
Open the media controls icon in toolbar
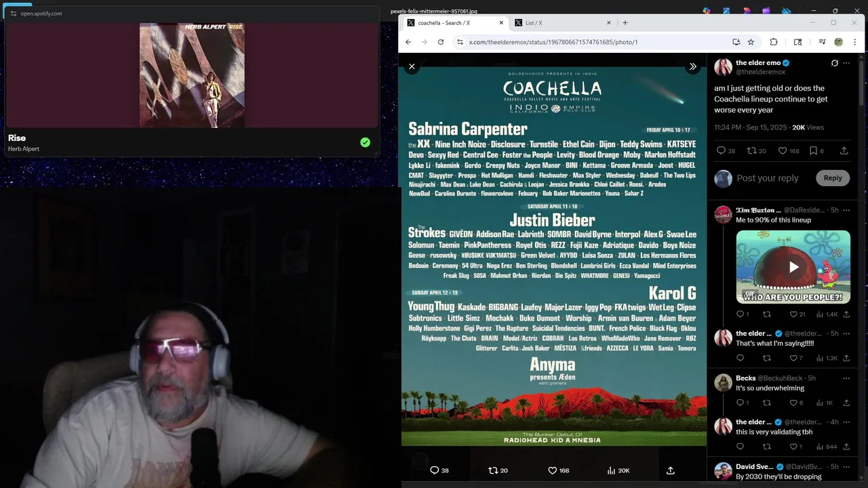(x=822, y=42)
